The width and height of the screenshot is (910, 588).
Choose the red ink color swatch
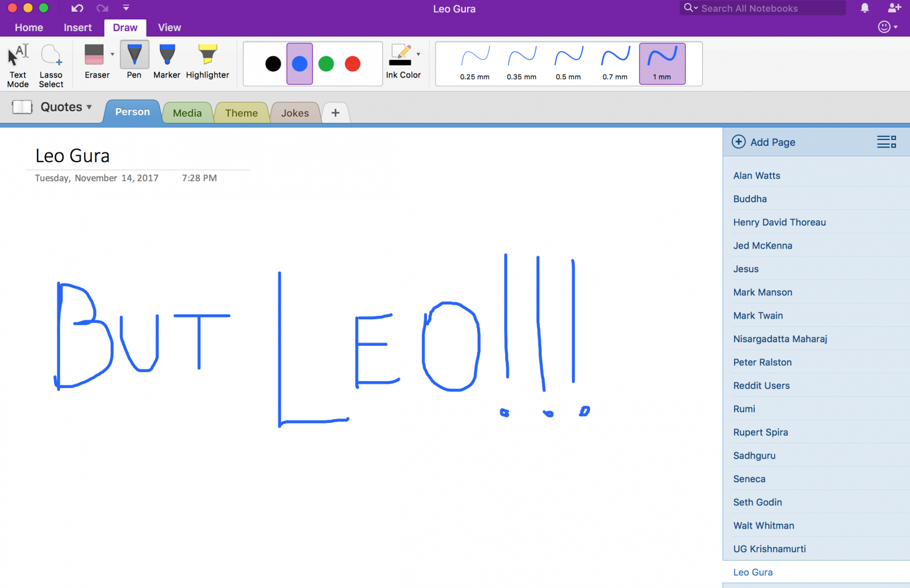pos(352,64)
